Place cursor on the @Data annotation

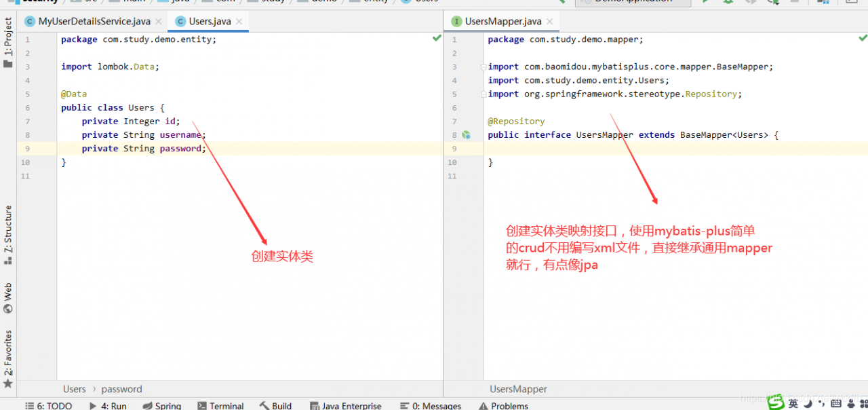point(74,94)
